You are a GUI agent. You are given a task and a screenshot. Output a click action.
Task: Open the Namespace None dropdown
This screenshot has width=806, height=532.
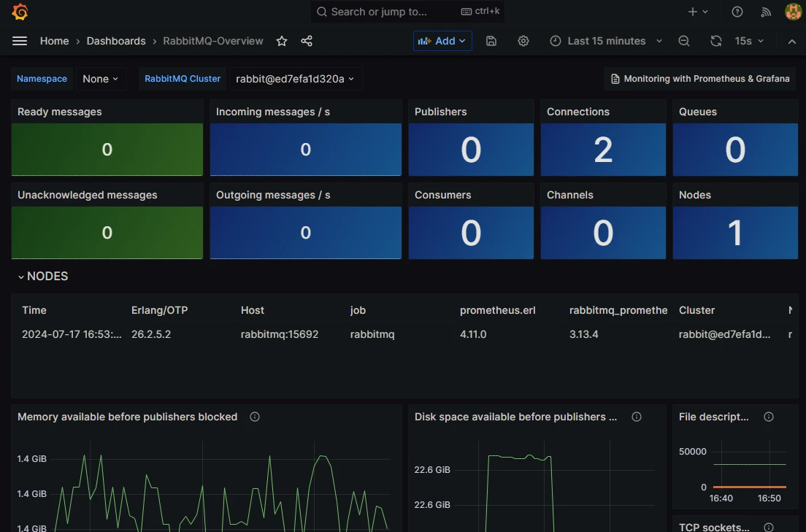click(x=101, y=78)
